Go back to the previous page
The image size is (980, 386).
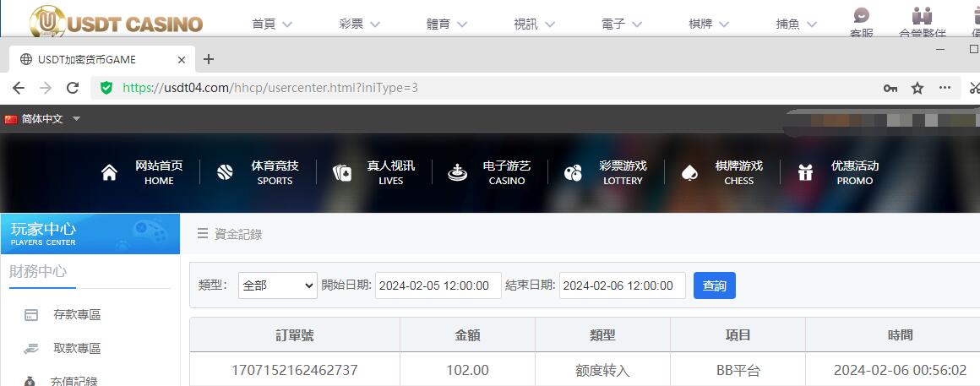pyautogui.click(x=18, y=88)
